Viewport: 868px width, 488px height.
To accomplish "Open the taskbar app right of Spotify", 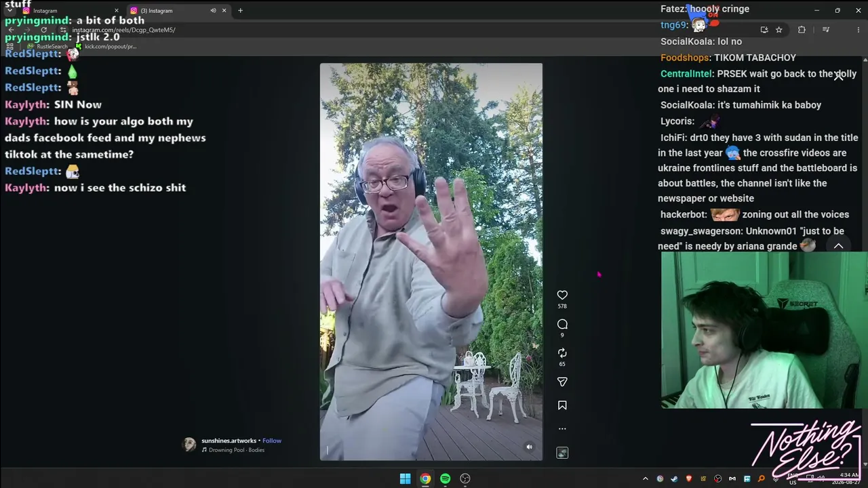I will [x=465, y=479].
